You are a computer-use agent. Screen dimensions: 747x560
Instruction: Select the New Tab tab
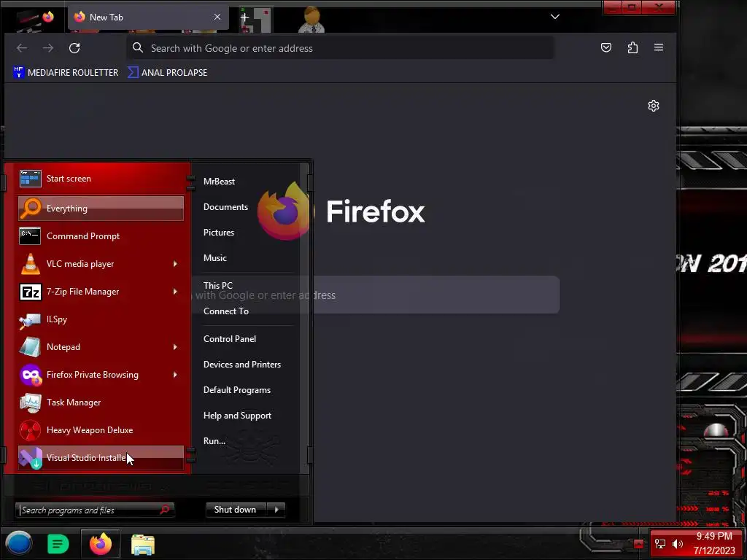[x=148, y=17]
